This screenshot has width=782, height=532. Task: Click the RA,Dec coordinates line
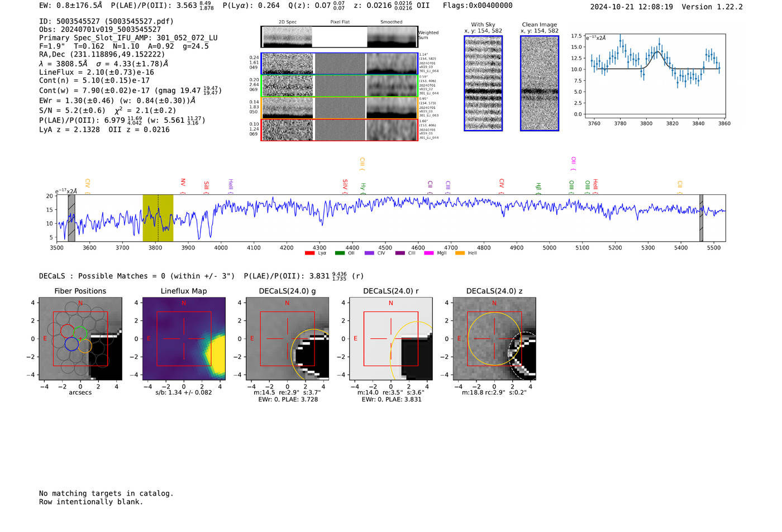point(102,55)
